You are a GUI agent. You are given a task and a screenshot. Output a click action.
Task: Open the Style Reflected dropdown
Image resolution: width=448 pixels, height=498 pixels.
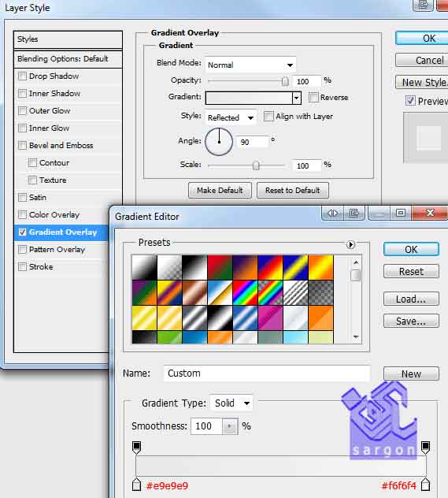click(x=231, y=118)
